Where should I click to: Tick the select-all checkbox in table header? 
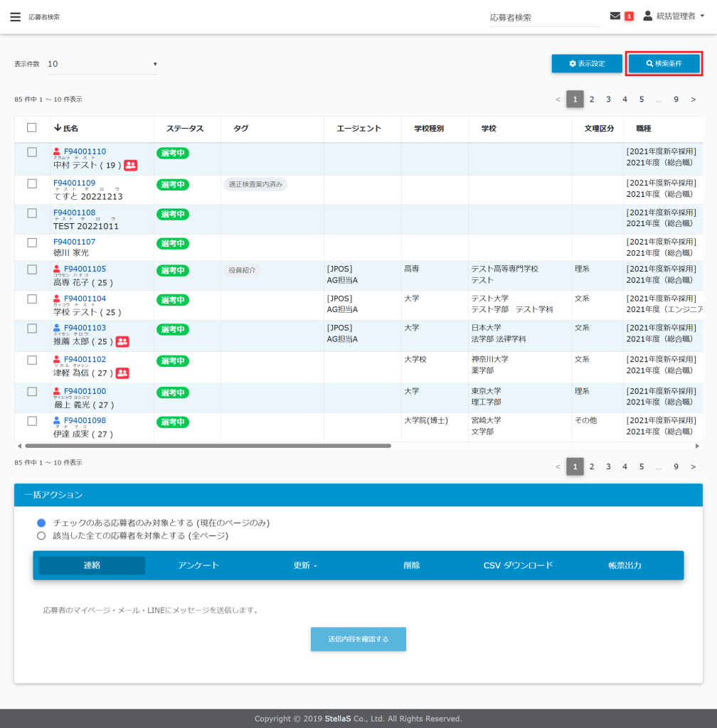pyautogui.click(x=31, y=128)
